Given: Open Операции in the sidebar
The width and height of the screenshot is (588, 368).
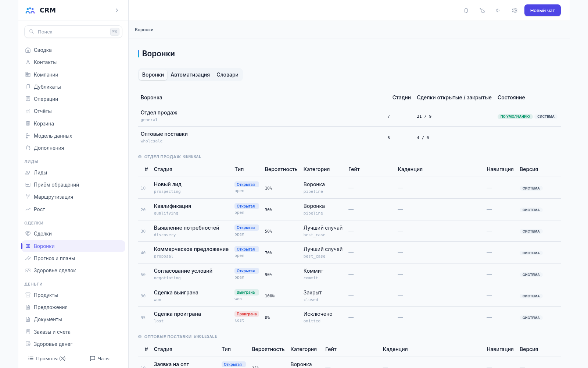Looking at the screenshot, I should tap(73, 99).
